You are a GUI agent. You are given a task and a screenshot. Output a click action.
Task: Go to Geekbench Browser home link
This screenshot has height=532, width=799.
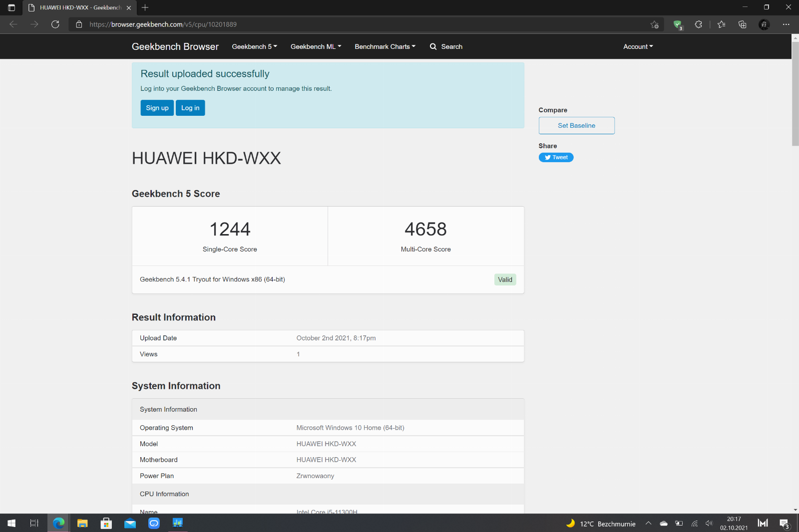pyautogui.click(x=175, y=46)
